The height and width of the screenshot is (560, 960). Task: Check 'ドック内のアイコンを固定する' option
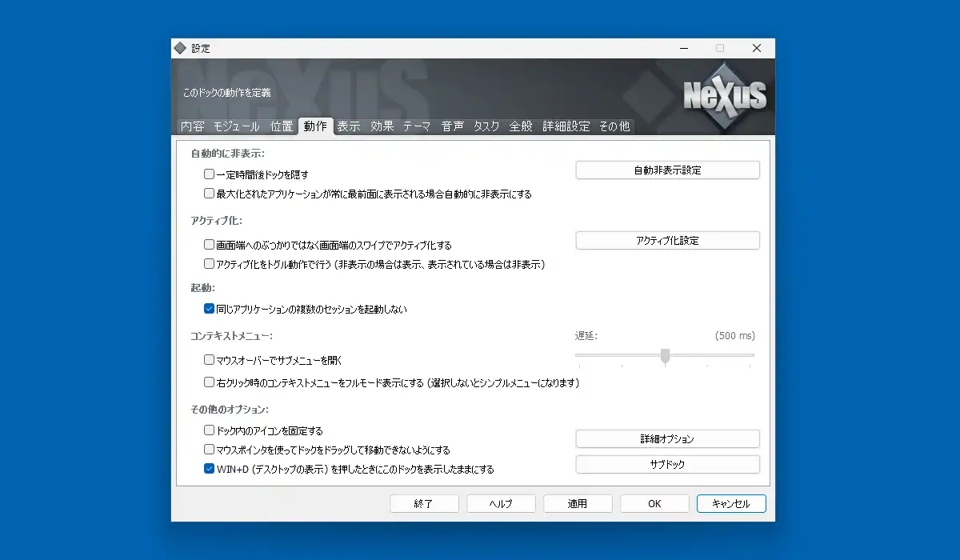(209, 430)
